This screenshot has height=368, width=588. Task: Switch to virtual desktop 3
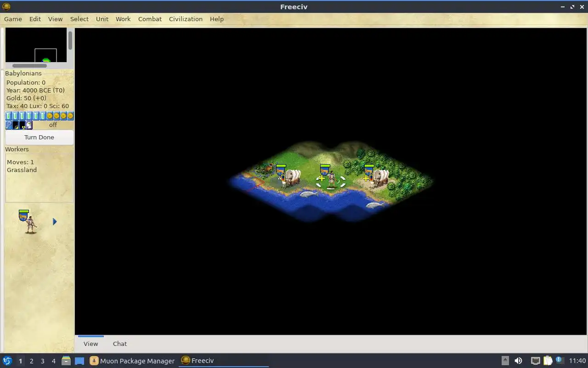(42, 361)
